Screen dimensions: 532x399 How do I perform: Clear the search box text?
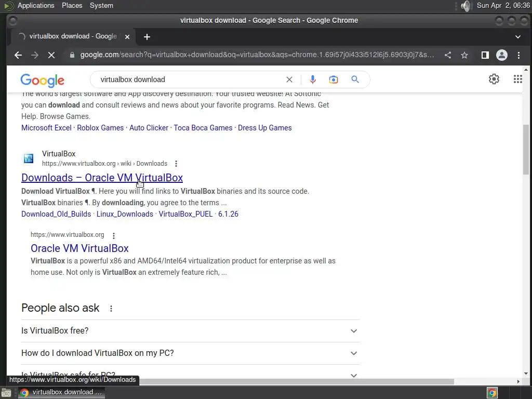[x=289, y=79]
